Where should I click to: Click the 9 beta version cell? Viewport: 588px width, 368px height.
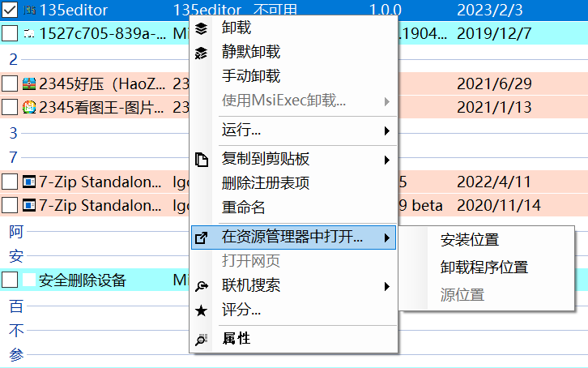coord(420,206)
